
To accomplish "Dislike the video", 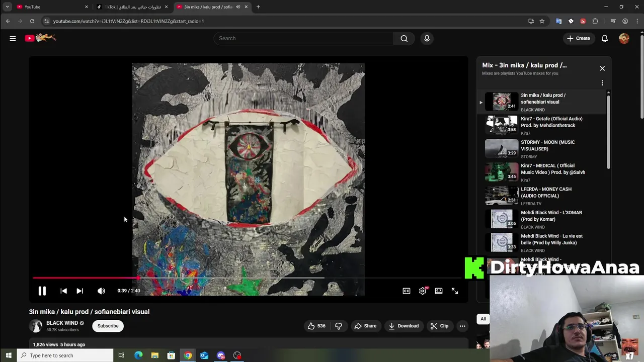I will 339,326.
